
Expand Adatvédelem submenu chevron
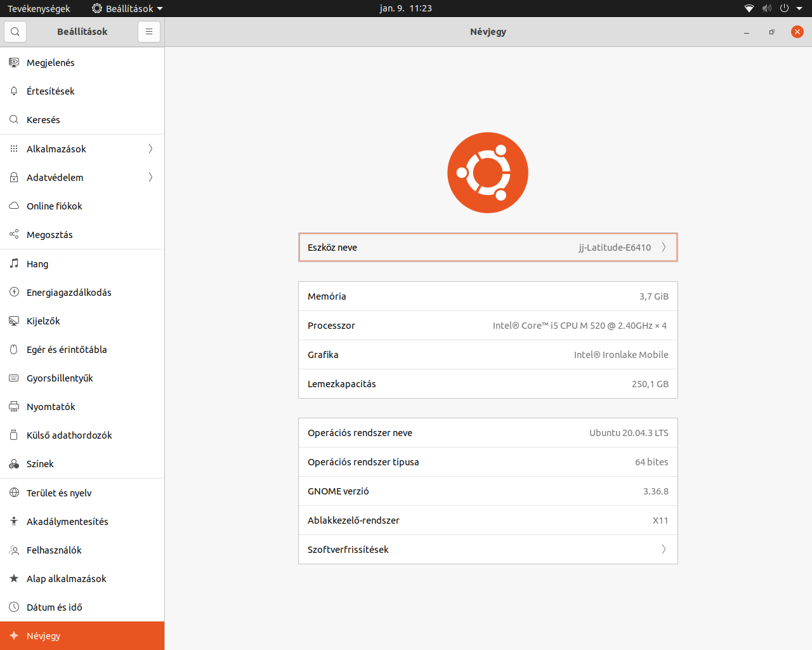click(x=150, y=177)
